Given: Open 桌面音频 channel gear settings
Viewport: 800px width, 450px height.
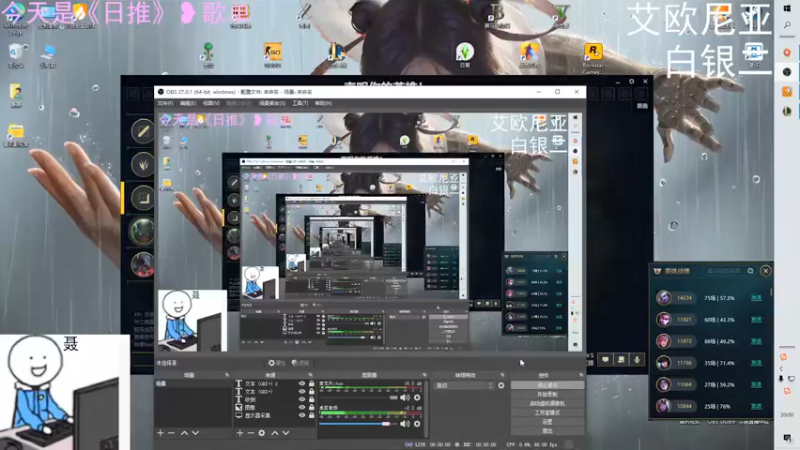Looking at the screenshot, I should click(417, 423).
